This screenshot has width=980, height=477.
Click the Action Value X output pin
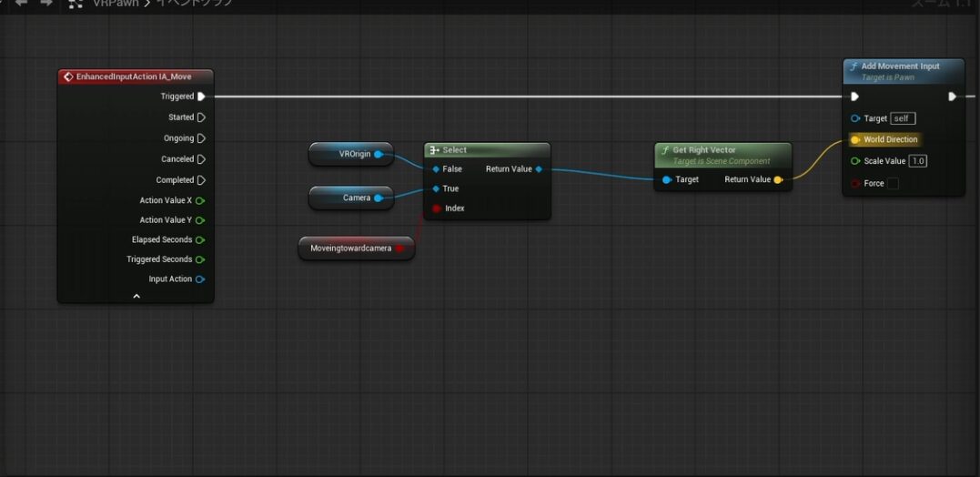pyautogui.click(x=200, y=200)
